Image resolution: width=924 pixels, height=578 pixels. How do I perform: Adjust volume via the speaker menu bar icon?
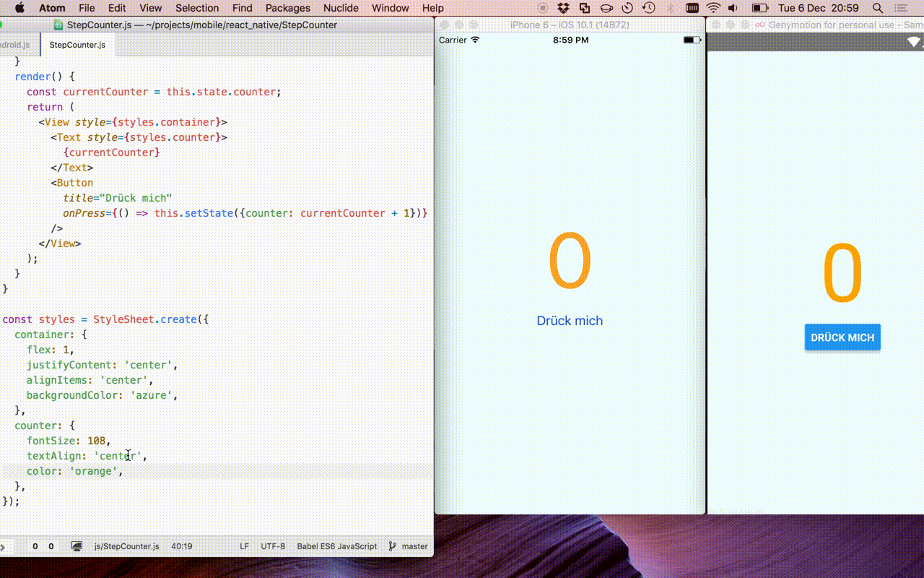(x=732, y=8)
